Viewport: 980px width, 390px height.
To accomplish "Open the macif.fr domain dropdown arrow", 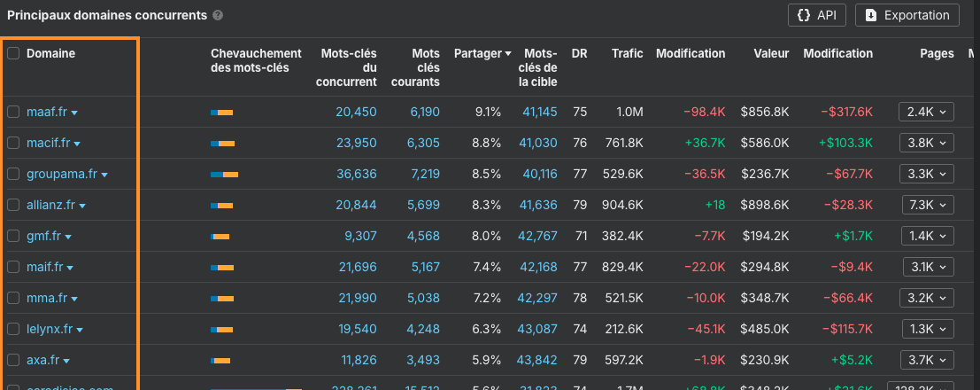I will pyautogui.click(x=78, y=144).
